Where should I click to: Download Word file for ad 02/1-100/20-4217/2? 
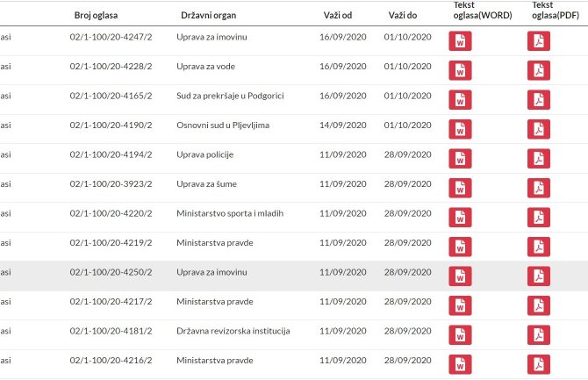pyautogui.click(x=460, y=305)
